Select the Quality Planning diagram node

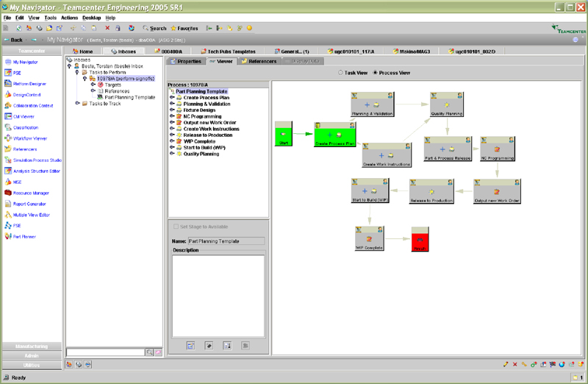click(x=446, y=104)
